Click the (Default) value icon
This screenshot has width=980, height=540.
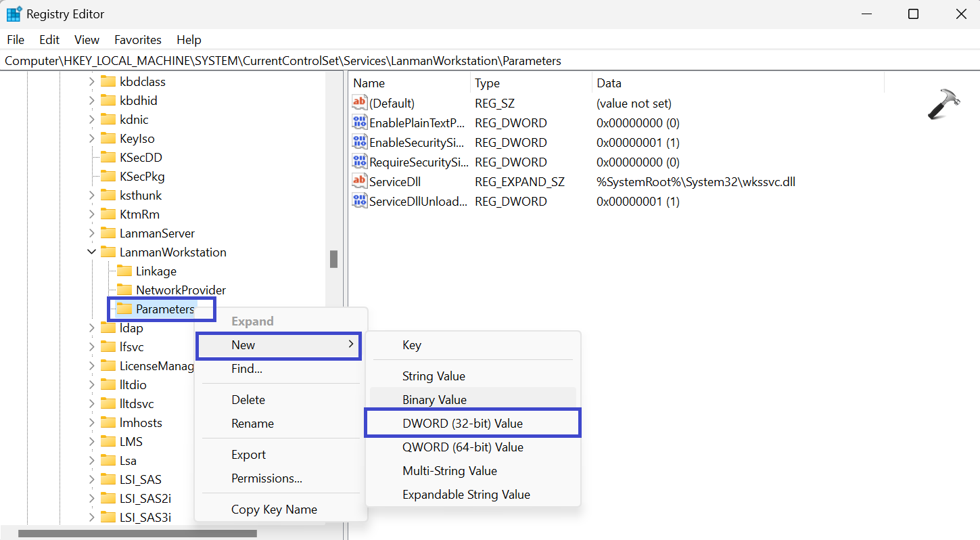tap(359, 103)
